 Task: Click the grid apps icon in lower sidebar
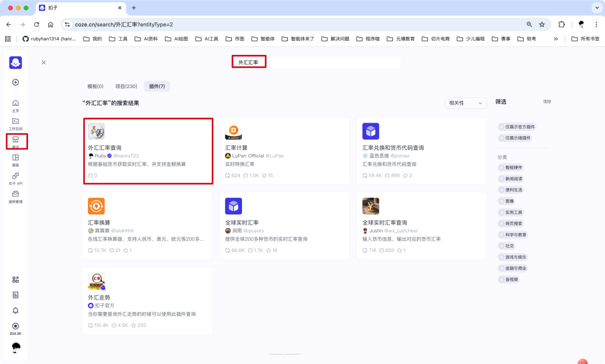[x=16, y=279]
